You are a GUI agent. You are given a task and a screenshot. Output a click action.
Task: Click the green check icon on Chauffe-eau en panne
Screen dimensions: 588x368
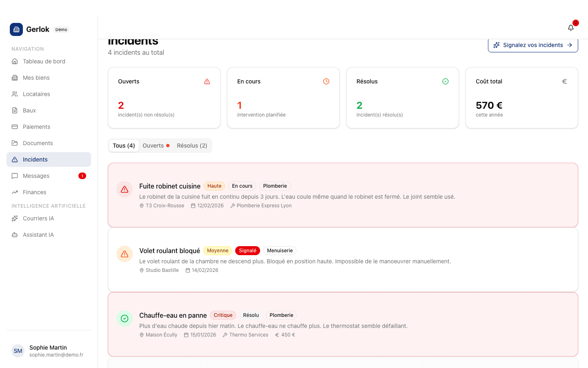[x=125, y=319]
